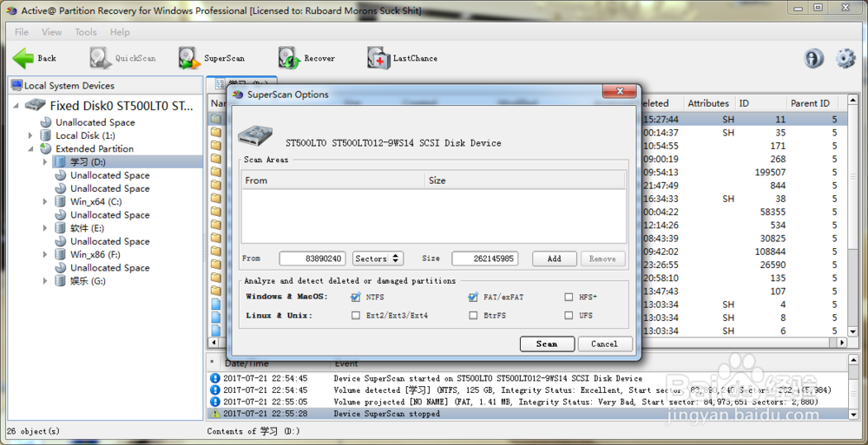The height and width of the screenshot is (445, 868).
Task: Sort by the ID column header
Action: 760,103
